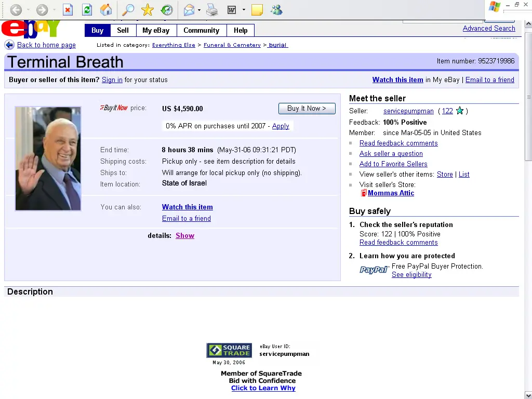Screen dimensions: 532x399
Task: Click the seller's turquoise feedback star icon
Action: click(460, 111)
